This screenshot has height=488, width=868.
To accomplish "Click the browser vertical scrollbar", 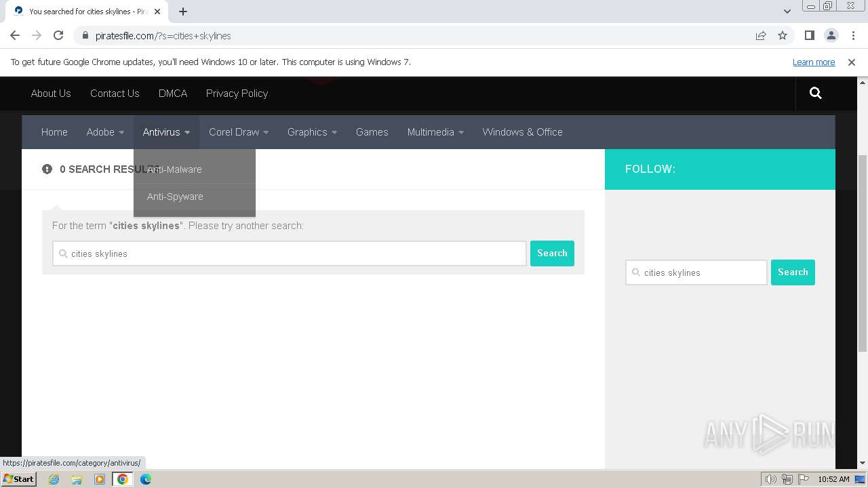I will [863, 254].
